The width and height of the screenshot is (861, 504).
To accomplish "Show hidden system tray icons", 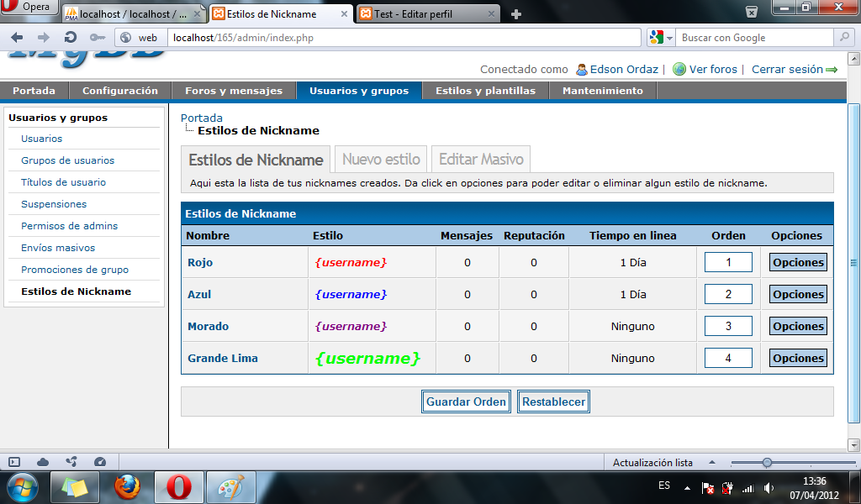I will pos(687,487).
